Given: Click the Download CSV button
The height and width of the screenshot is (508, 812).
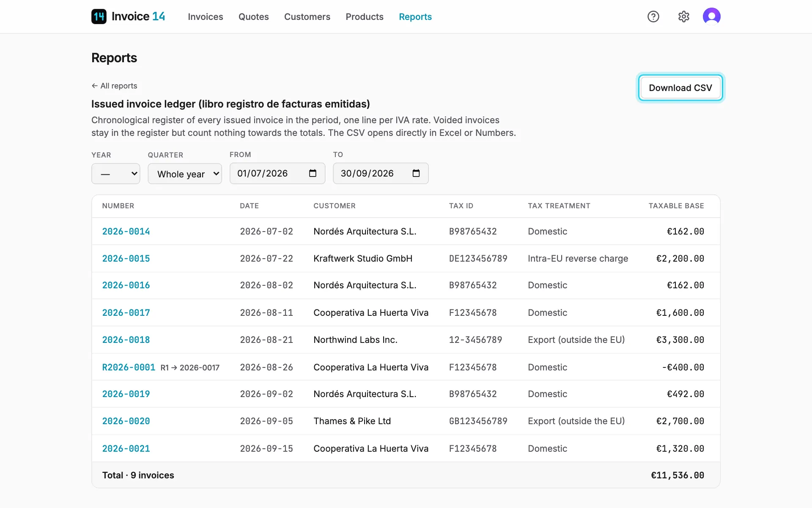Looking at the screenshot, I should click(680, 88).
